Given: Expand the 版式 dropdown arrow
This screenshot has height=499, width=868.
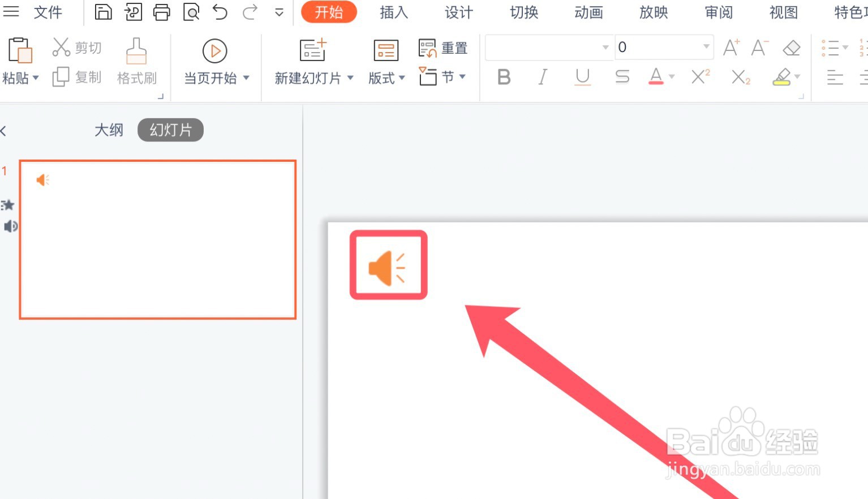Looking at the screenshot, I should click(x=402, y=78).
